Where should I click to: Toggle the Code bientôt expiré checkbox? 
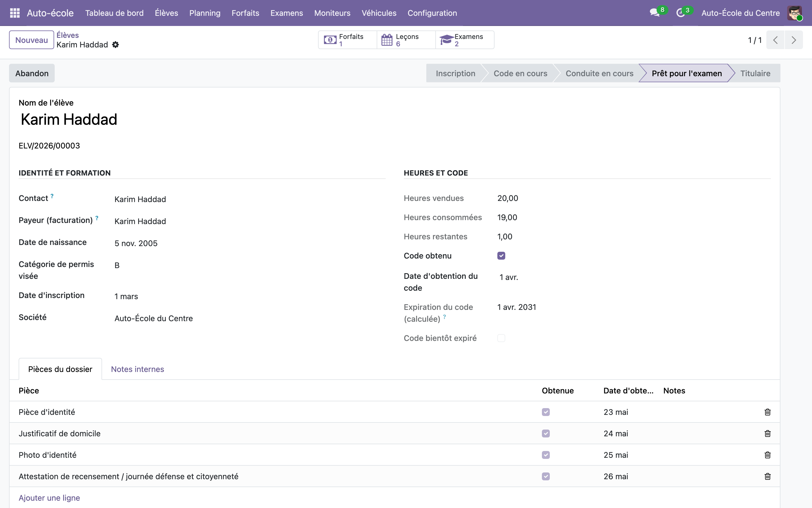[x=501, y=338]
